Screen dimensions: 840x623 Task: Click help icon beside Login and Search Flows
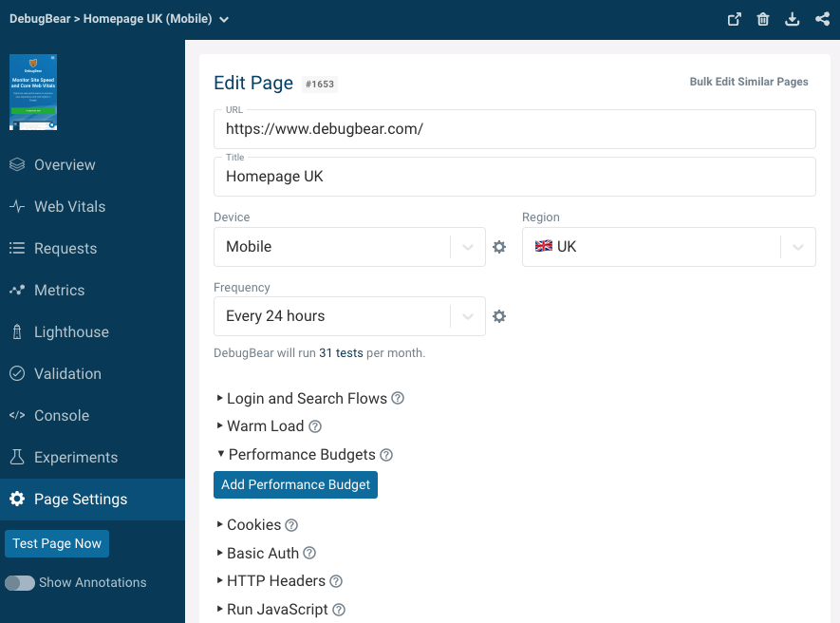pos(398,398)
